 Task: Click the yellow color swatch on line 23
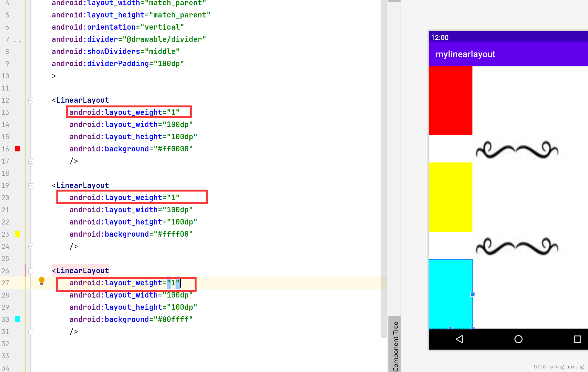coord(17,234)
